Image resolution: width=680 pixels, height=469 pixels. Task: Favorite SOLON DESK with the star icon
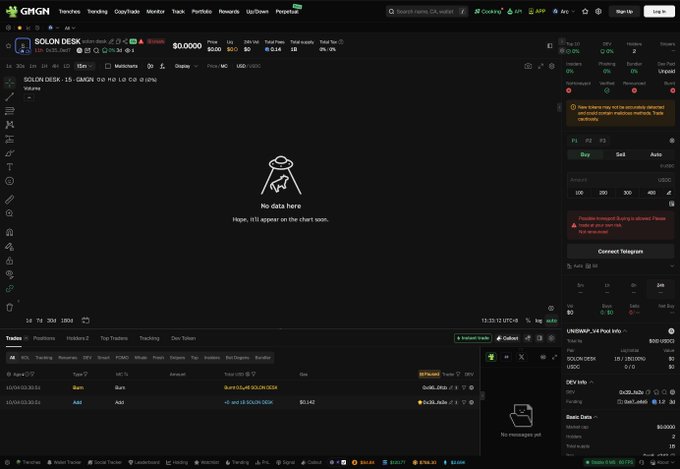(8, 46)
